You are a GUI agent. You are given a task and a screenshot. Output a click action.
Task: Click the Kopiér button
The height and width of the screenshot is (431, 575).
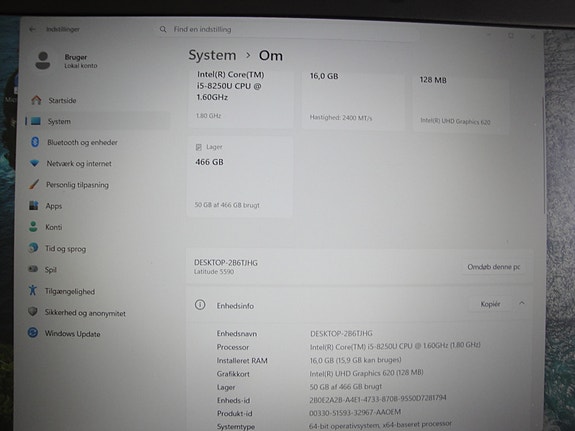490,304
